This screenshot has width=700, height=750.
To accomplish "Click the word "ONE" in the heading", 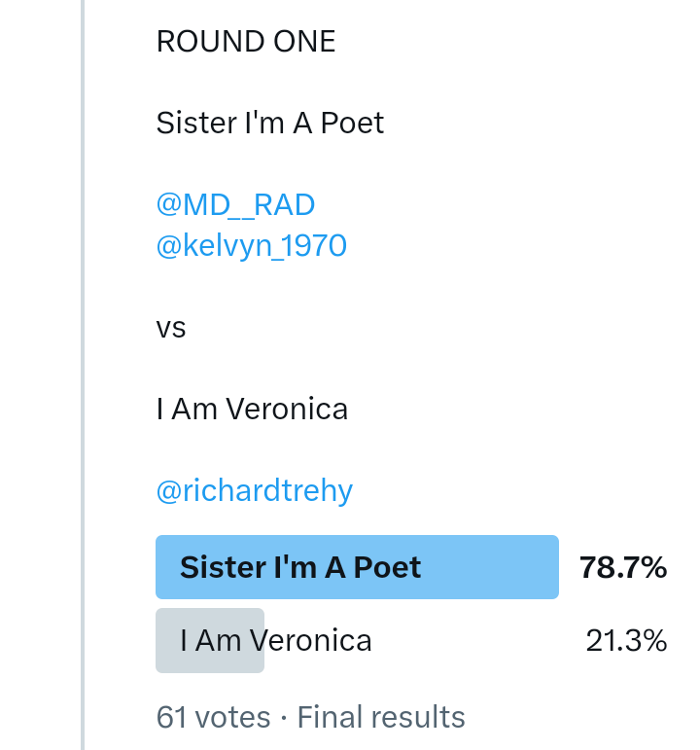I will coord(303,42).
